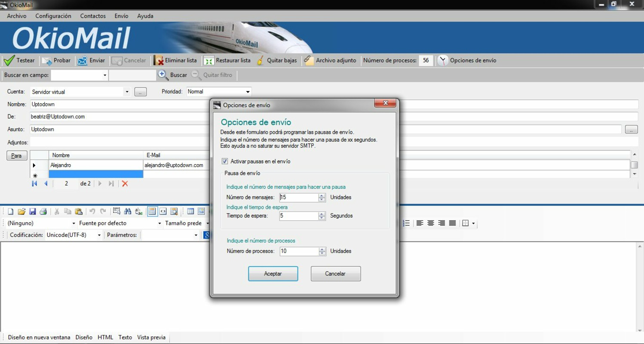The width and height of the screenshot is (644, 344).
Task: Open Opciones de envío from toolbar
Action: click(467, 61)
